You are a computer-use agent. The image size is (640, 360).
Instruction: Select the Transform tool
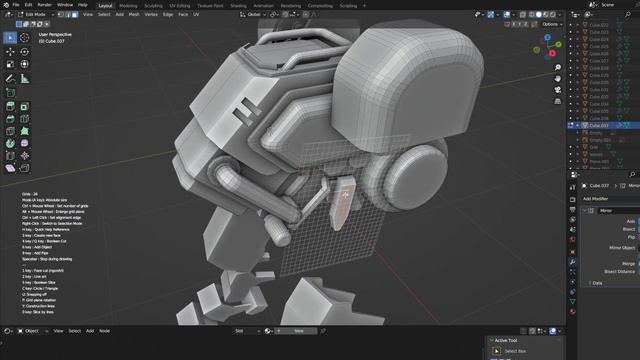24,64
